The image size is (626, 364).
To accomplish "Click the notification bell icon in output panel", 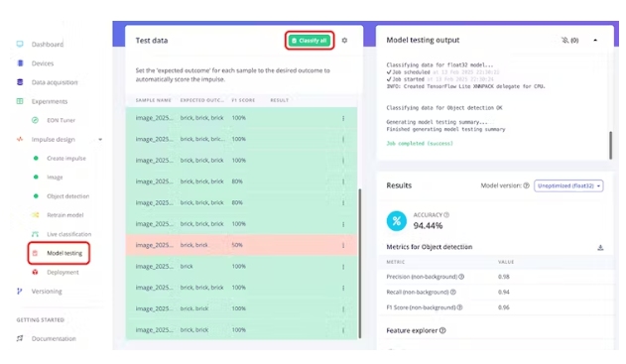I will point(564,40).
